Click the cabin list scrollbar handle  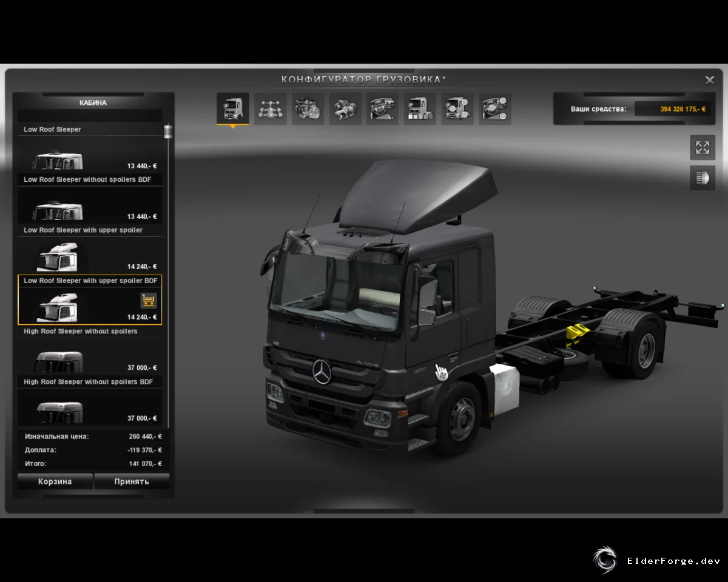tap(167, 132)
